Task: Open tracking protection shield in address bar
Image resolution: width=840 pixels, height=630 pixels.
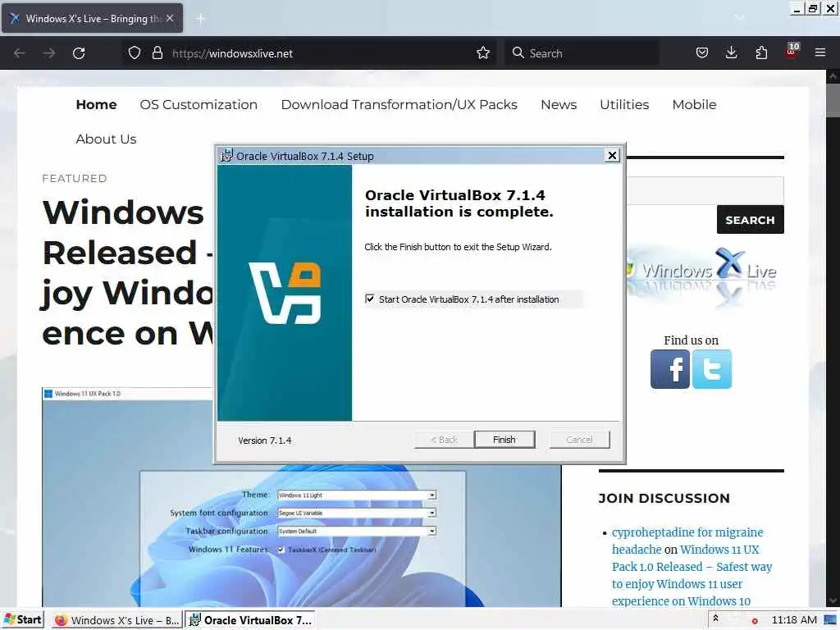Action: (x=135, y=53)
